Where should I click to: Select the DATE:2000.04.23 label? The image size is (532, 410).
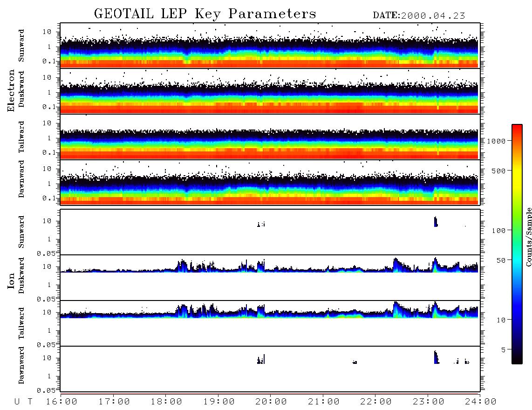(419, 16)
